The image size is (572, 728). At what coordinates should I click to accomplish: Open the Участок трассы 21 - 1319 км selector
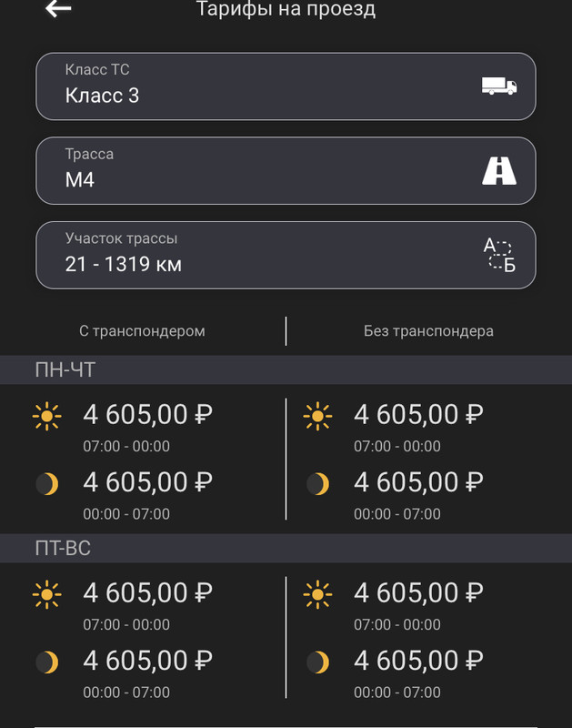click(286, 255)
